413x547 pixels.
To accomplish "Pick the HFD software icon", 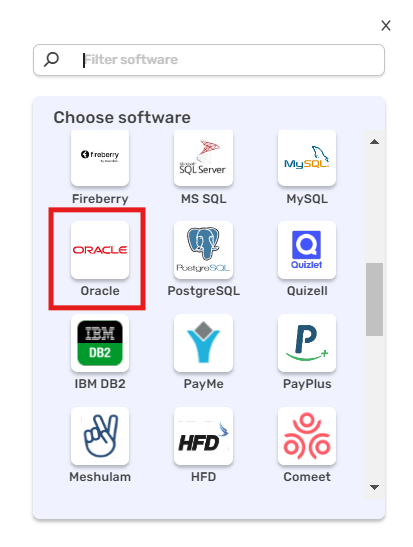I will pyautogui.click(x=203, y=436).
